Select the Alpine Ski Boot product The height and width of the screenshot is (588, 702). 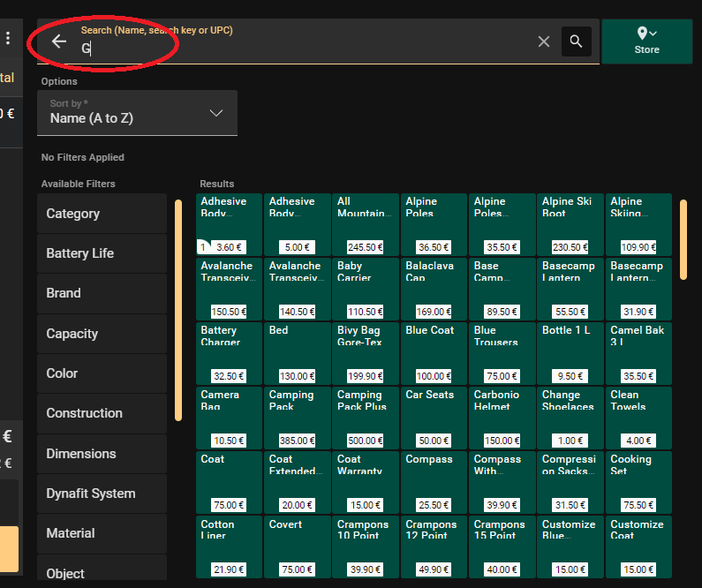click(x=570, y=225)
